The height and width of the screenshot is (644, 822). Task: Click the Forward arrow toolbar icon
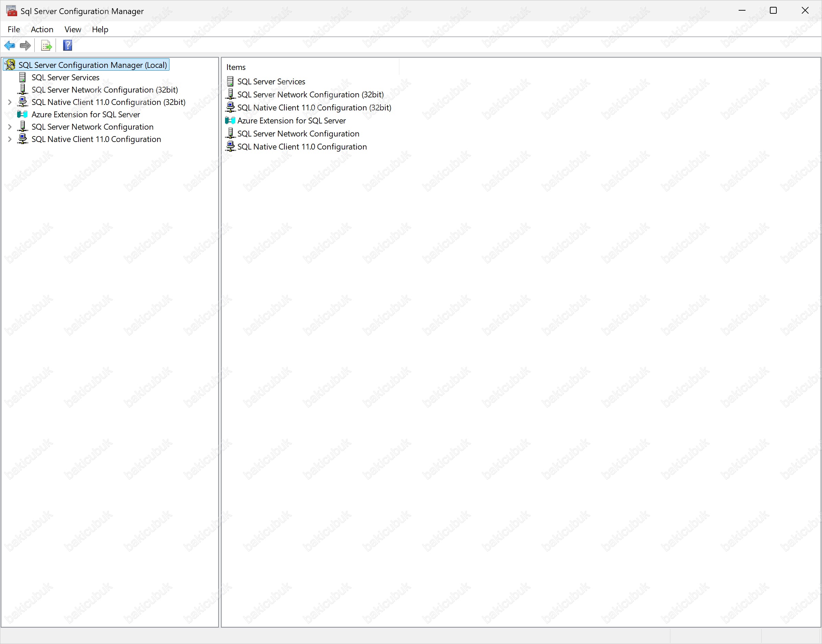25,46
